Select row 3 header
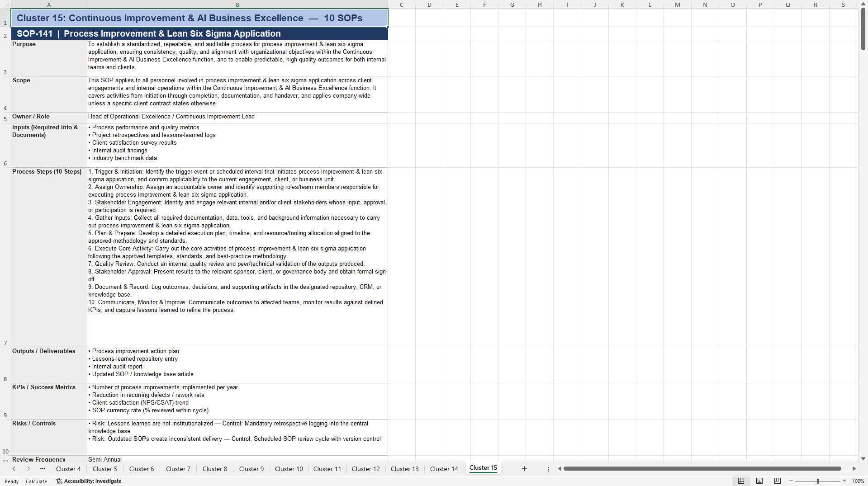 [x=5, y=58]
